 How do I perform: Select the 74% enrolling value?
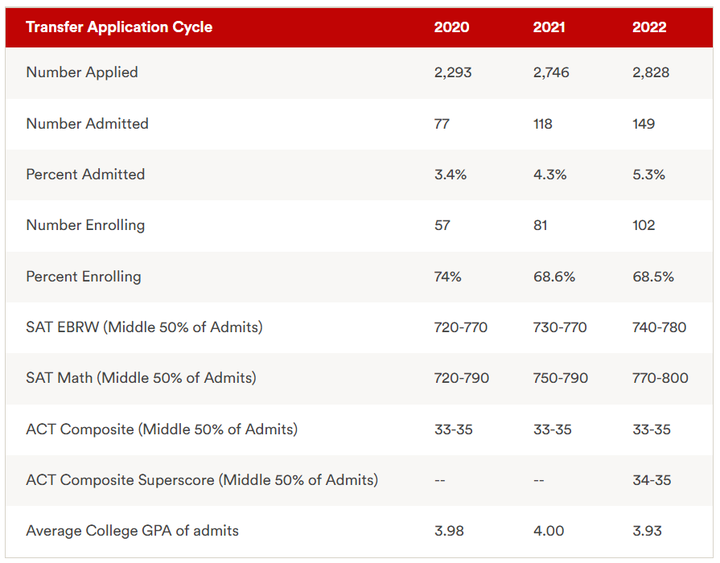(447, 277)
